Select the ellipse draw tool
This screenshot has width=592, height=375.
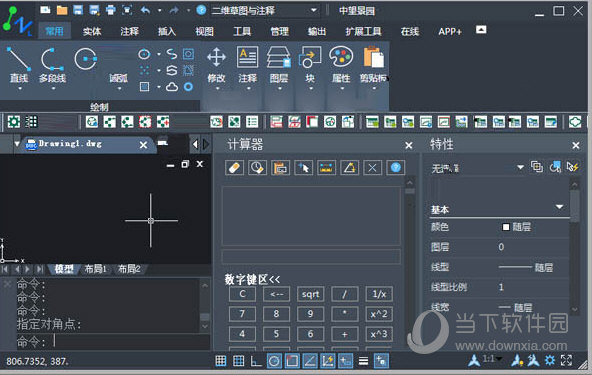tap(144, 54)
